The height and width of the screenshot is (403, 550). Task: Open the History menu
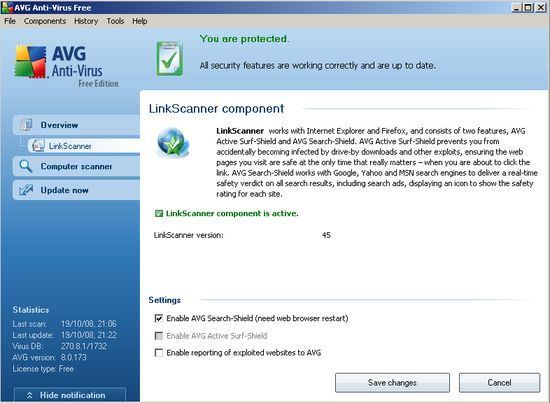[86, 21]
